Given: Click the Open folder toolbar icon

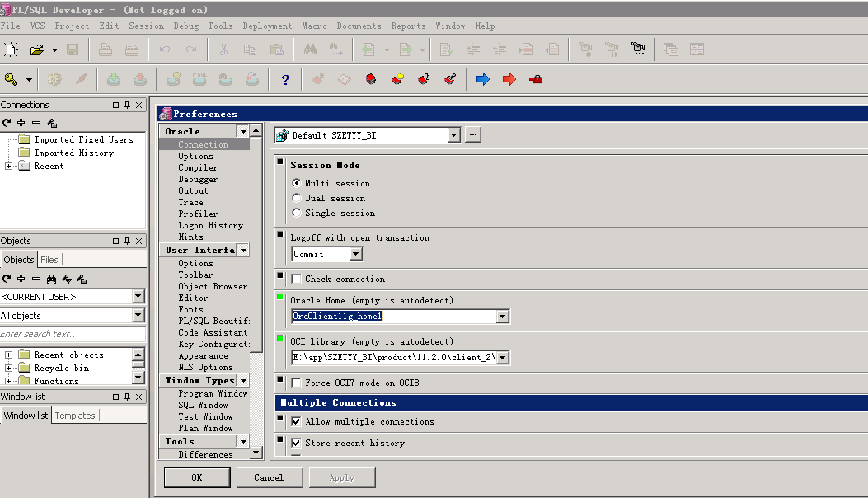Looking at the screenshot, I should pos(36,49).
